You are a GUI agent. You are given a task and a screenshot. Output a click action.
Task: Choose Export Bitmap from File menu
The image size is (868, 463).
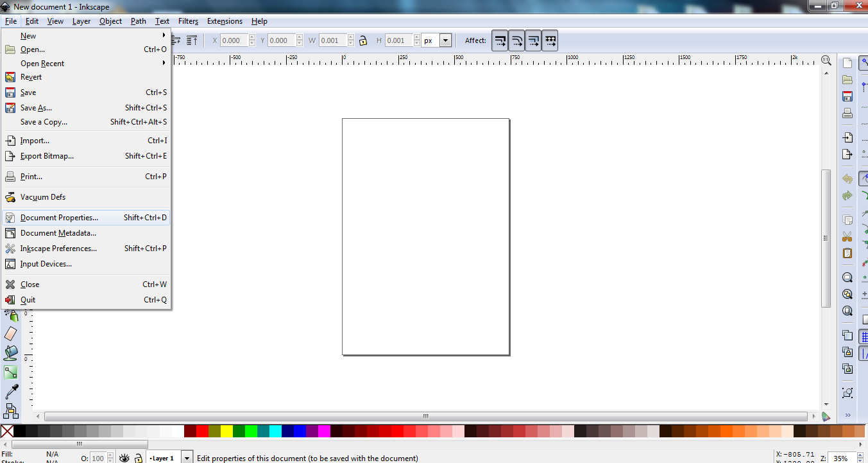point(86,156)
